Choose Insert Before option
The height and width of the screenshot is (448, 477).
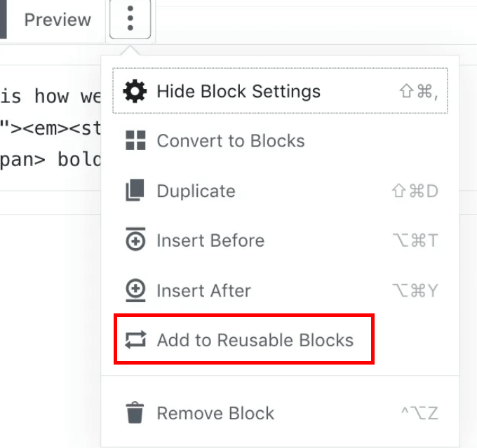tap(280, 240)
